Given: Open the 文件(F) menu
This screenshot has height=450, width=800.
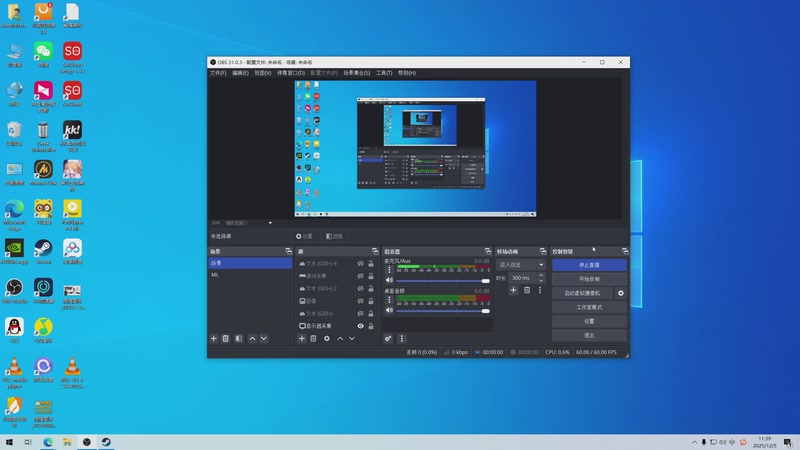Looking at the screenshot, I should (218, 73).
